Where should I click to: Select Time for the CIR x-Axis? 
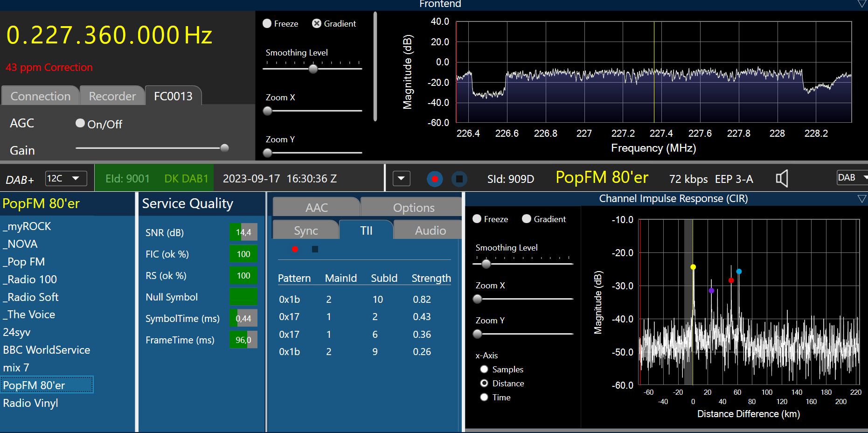(484, 398)
